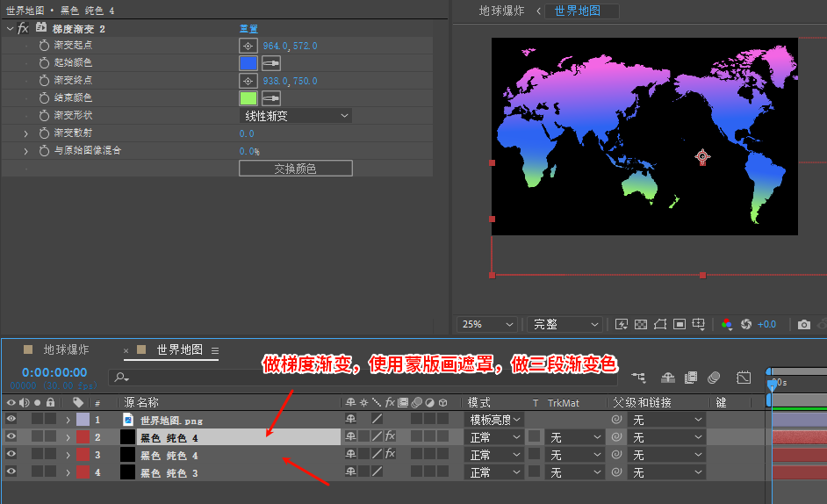827x504 pixels.
Task: Open layer 3 TrkMat 无 dropdown
Action: tap(574, 455)
